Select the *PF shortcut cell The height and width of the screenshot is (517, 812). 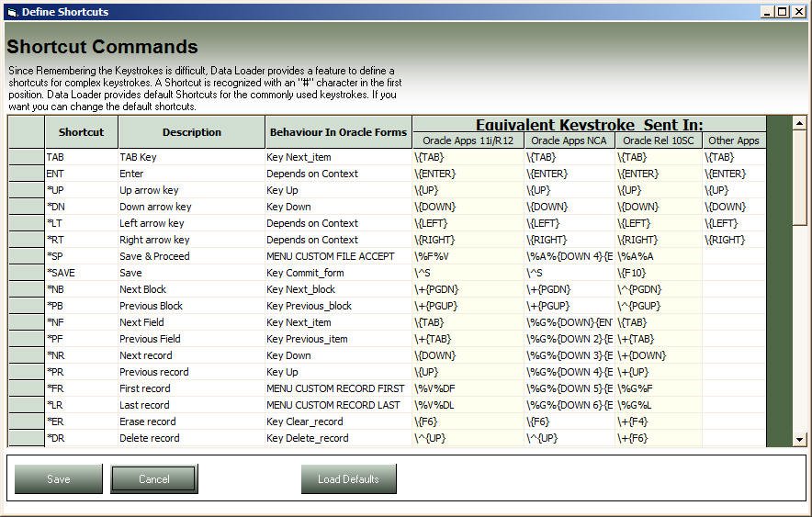82,340
